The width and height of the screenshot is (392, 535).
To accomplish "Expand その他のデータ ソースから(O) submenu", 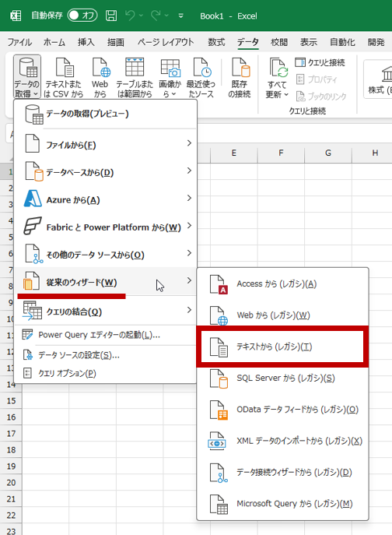I will pyautogui.click(x=105, y=254).
